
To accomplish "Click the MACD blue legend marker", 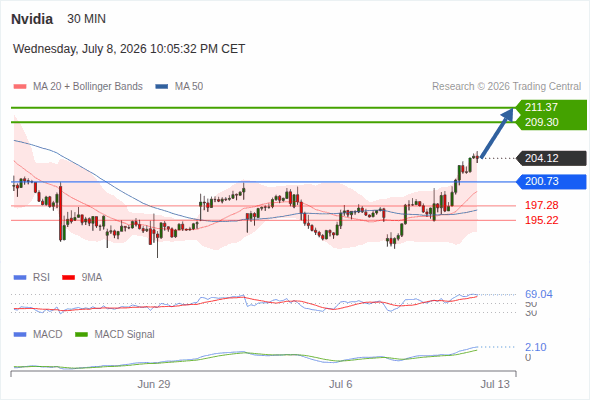I will [20, 335].
